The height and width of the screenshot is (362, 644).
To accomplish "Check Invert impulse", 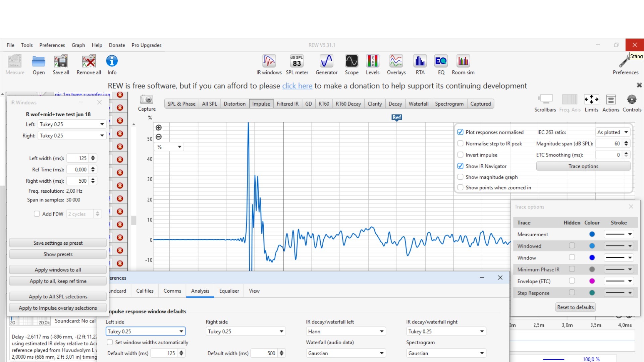I will coord(461,155).
